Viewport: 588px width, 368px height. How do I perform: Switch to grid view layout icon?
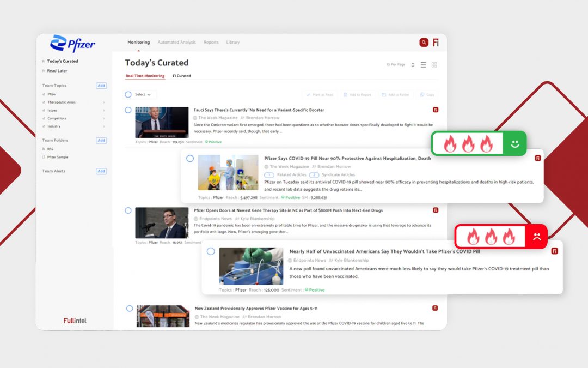tap(434, 65)
